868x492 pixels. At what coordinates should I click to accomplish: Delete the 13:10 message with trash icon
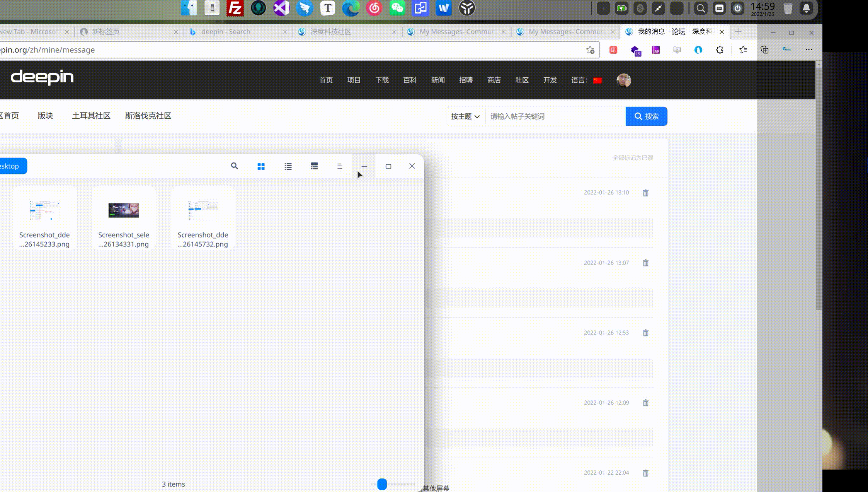[x=645, y=193]
